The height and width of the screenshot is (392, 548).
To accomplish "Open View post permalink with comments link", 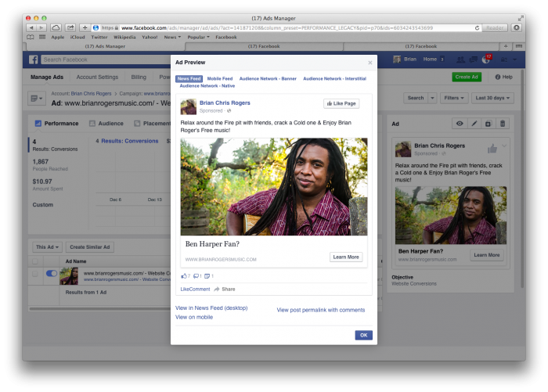I will (321, 310).
